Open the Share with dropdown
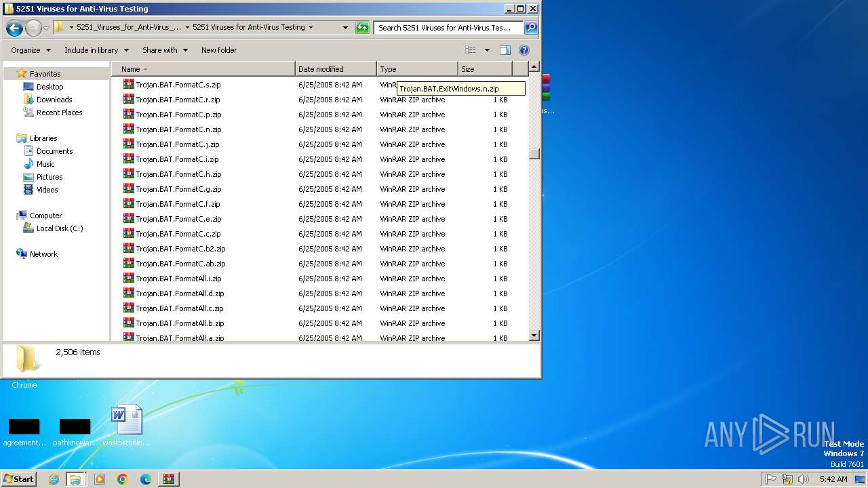The height and width of the screenshot is (488, 868). (x=165, y=50)
